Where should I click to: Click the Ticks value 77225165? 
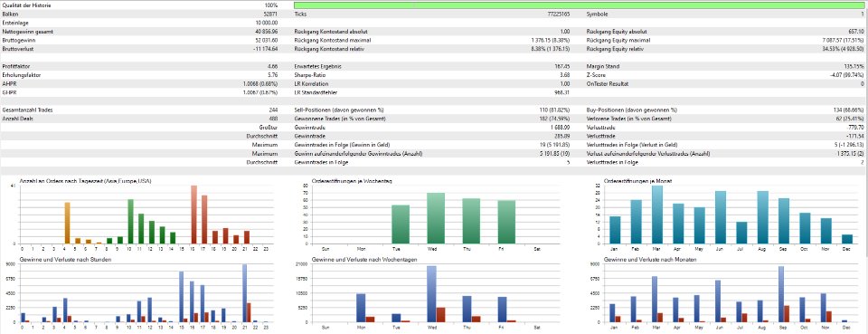click(558, 14)
